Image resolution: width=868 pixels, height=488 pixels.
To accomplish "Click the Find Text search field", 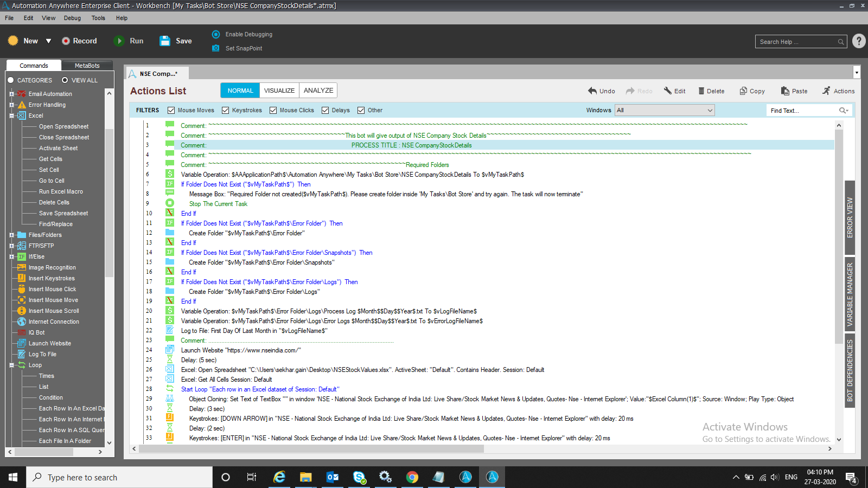I will pyautogui.click(x=803, y=111).
